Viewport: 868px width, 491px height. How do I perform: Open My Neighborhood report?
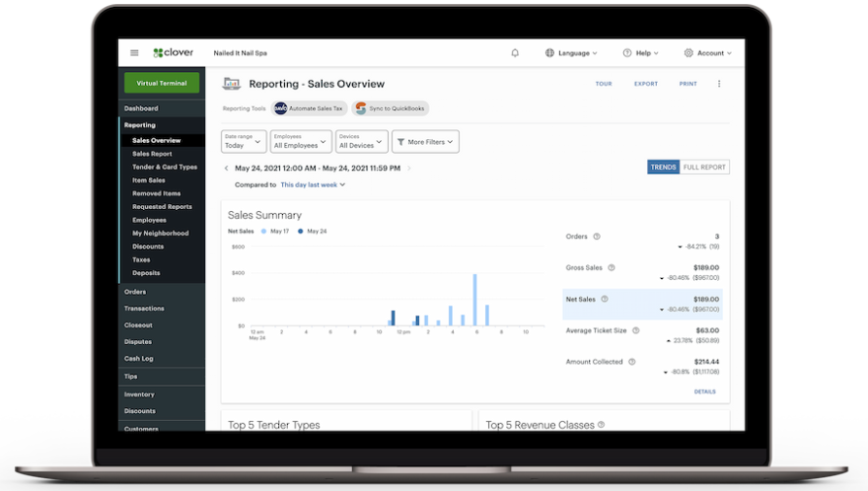[162, 234]
